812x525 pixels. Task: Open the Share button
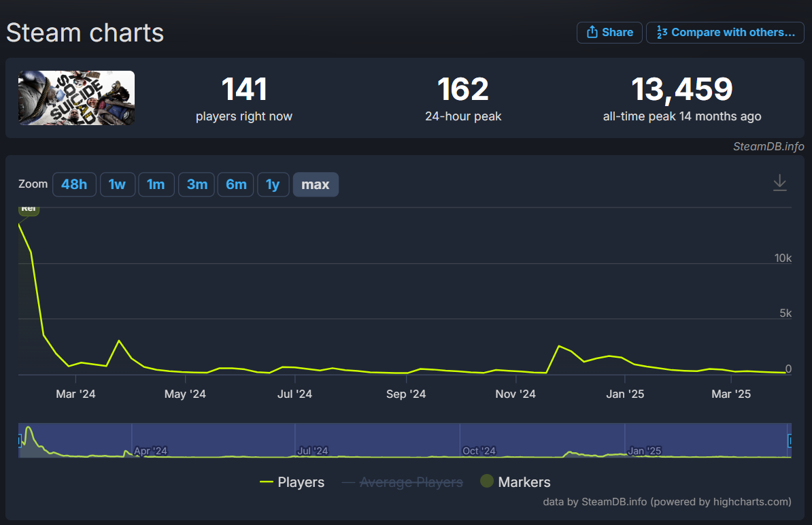[x=609, y=33]
